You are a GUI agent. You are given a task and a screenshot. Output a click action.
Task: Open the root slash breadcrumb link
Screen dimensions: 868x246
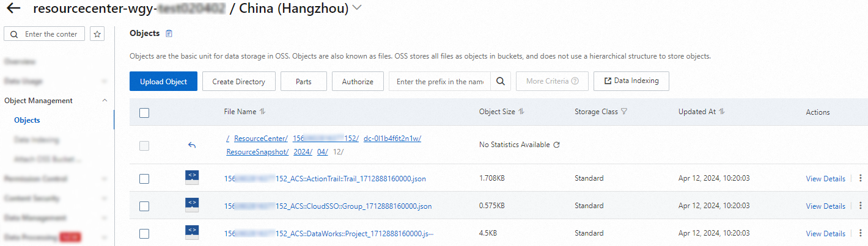coord(227,139)
